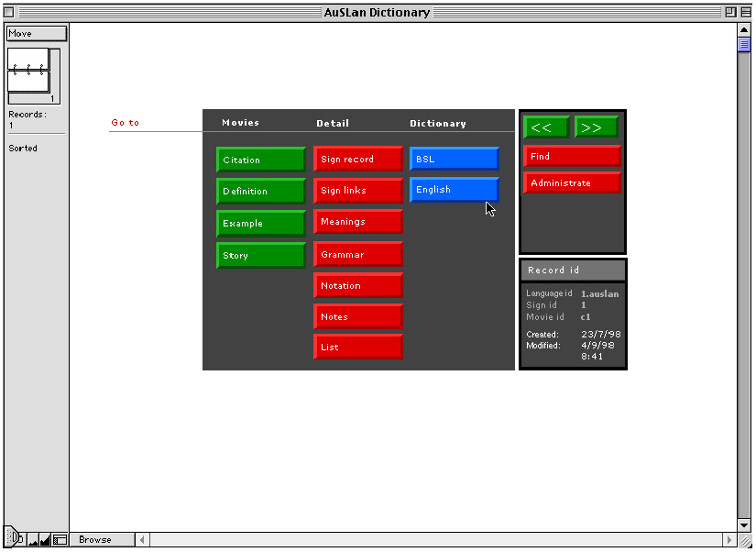Go to the Sign record detail

coord(357,159)
